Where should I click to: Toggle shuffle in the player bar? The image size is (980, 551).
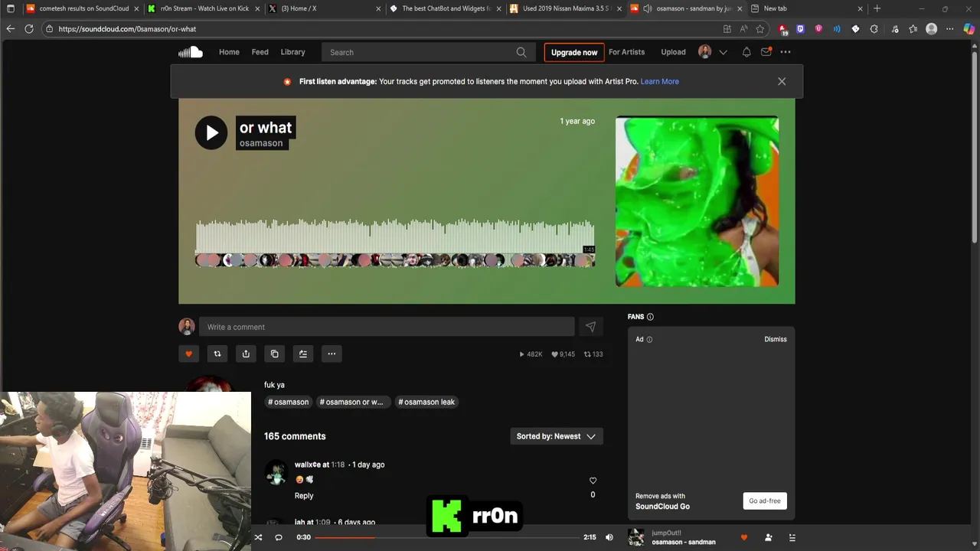(x=258, y=537)
